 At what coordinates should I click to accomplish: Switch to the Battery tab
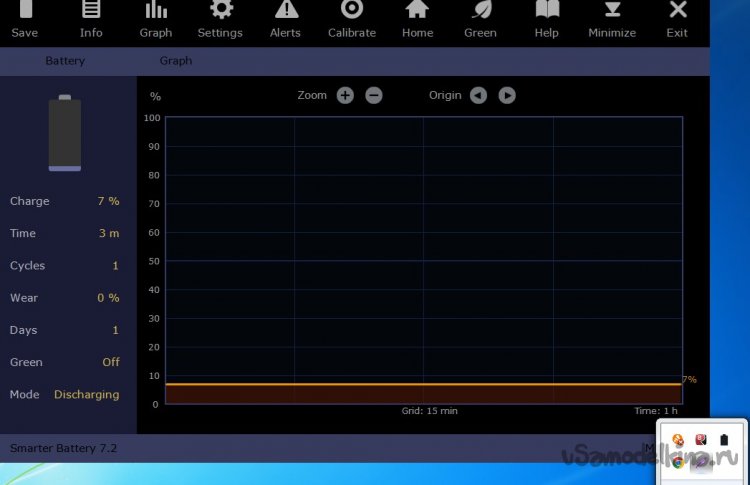[64, 61]
